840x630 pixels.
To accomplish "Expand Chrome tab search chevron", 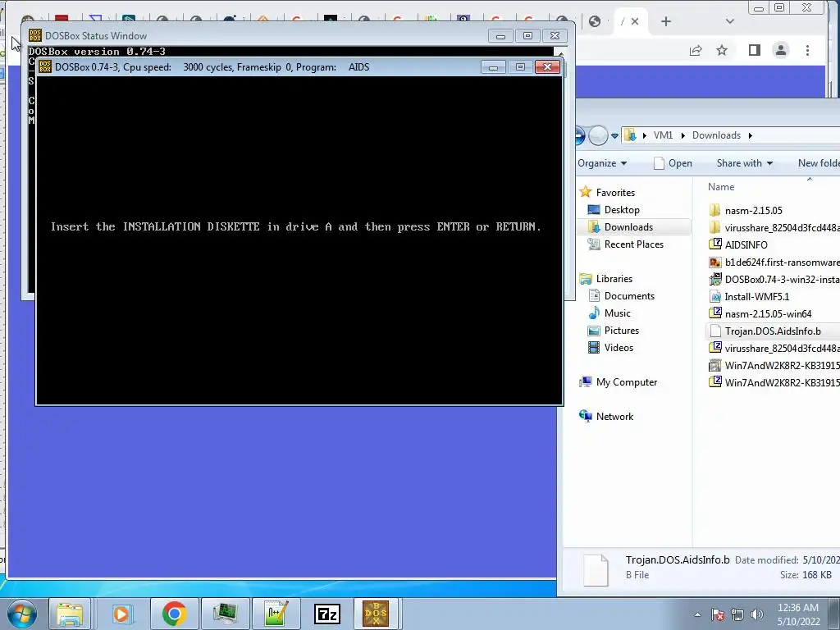I will [x=729, y=21].
